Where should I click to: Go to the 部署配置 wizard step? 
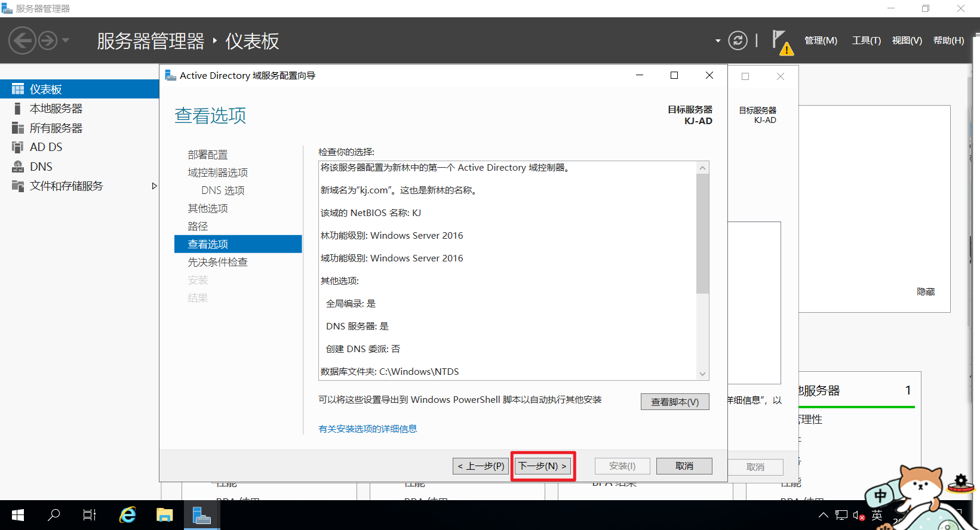pyautogui.click(x=208, y=155)
